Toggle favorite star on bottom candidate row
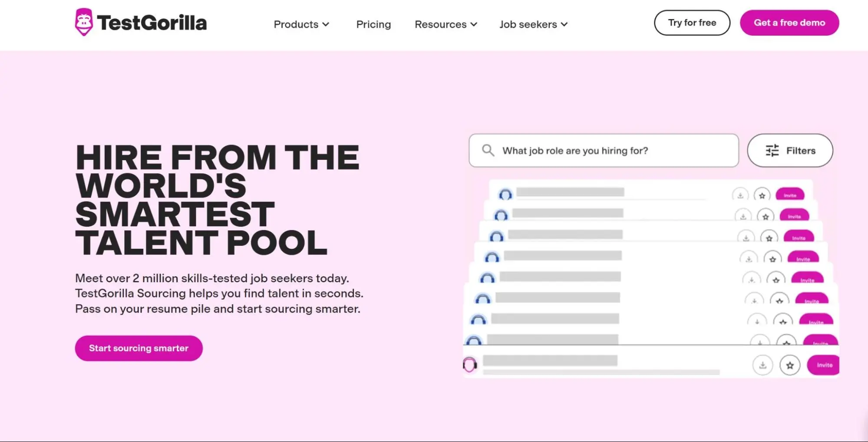This screenshot has width=868, height=442. (x=790, y=365)
